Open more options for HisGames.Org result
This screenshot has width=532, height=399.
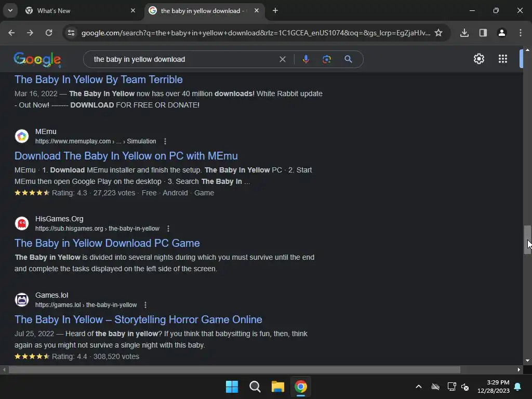(x=168, y=229)
